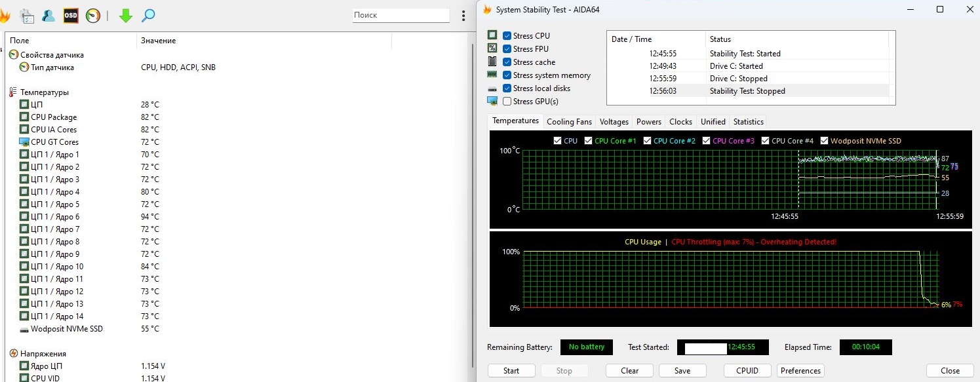Click the sensor gauge toolbar icon
The width and height of the screenshot is (980, 382).
click(x=93, y=16)
